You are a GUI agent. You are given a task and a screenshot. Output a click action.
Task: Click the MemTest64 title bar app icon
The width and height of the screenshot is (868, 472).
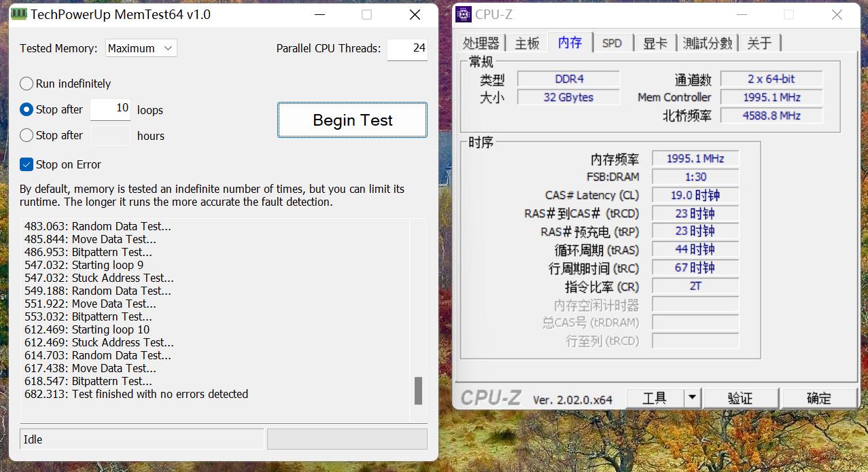(x=20, y=14)
